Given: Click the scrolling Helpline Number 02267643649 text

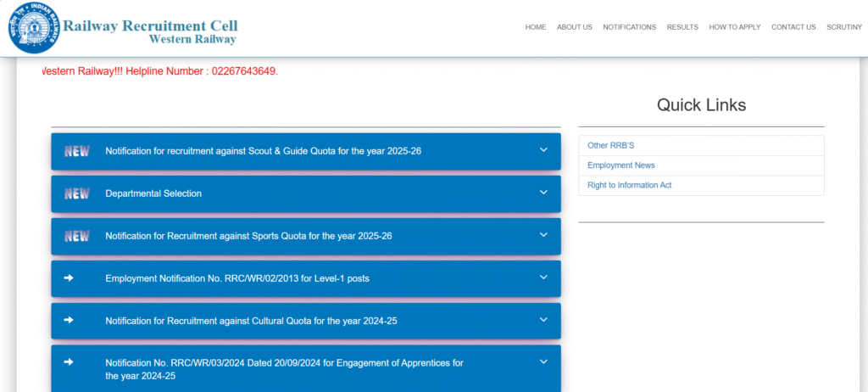Looking at the screenshot, I should click(160, 72).
